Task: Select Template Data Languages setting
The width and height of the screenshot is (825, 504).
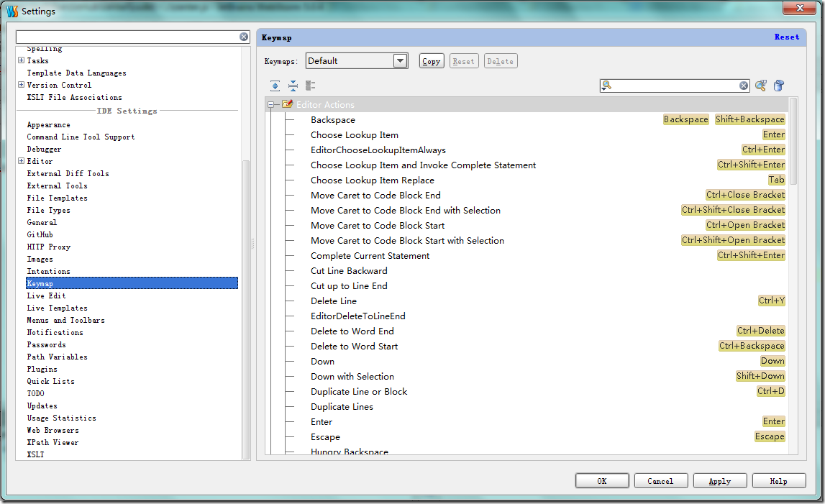Action: 76,73
